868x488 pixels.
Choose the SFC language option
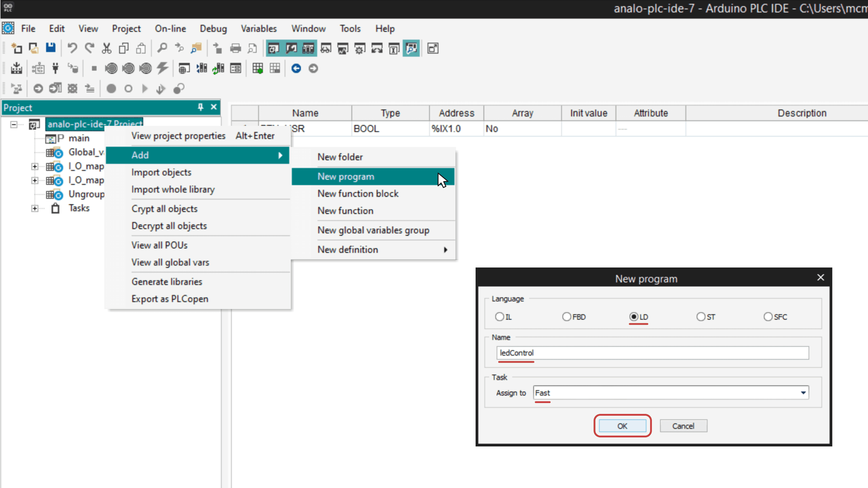(768, 317)
